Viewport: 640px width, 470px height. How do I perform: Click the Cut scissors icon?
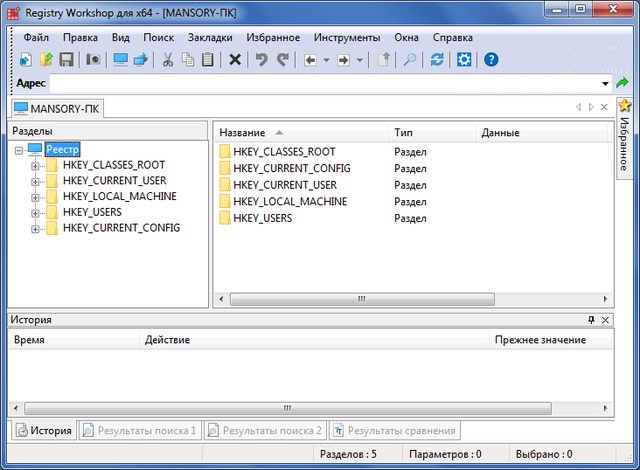coord(168,60)
